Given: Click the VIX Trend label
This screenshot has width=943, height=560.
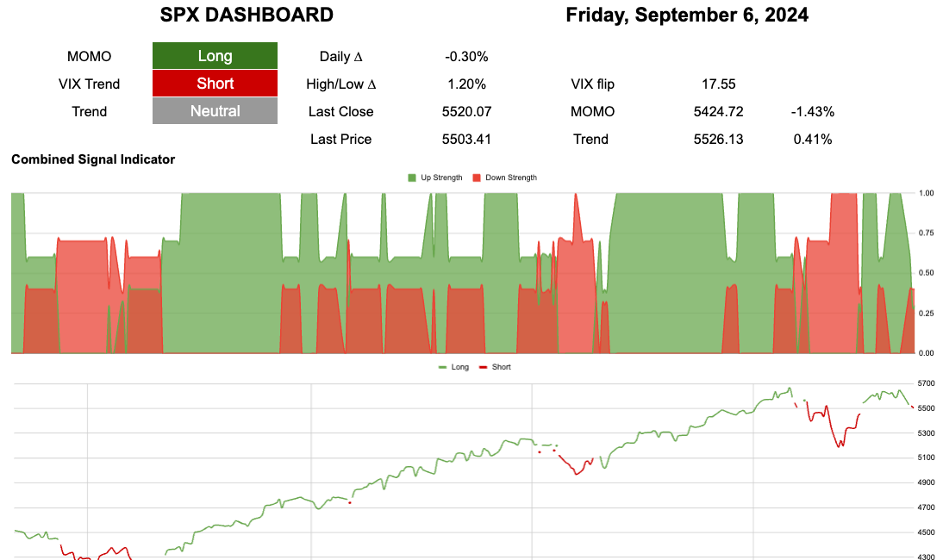Looking at the screenshot, I should point(89,84).
